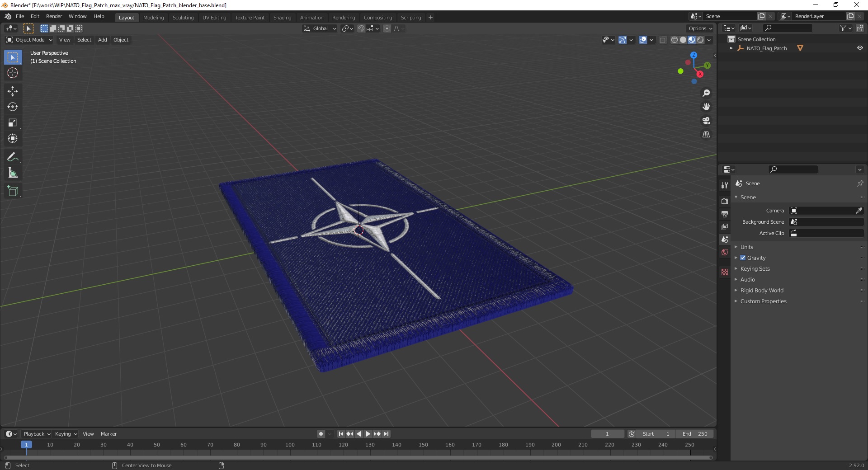Switch to the UV Editing workspace tab

click(214, 17)
